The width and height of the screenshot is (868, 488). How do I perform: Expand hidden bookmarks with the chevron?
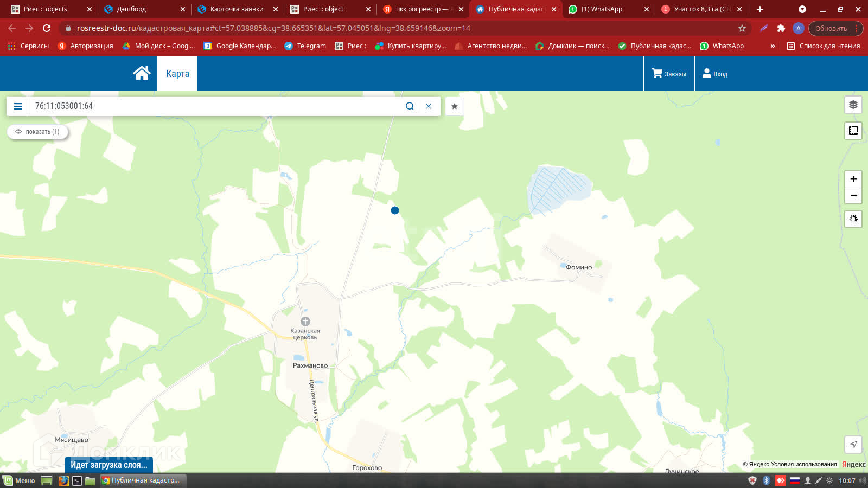(x=773, y=46)
